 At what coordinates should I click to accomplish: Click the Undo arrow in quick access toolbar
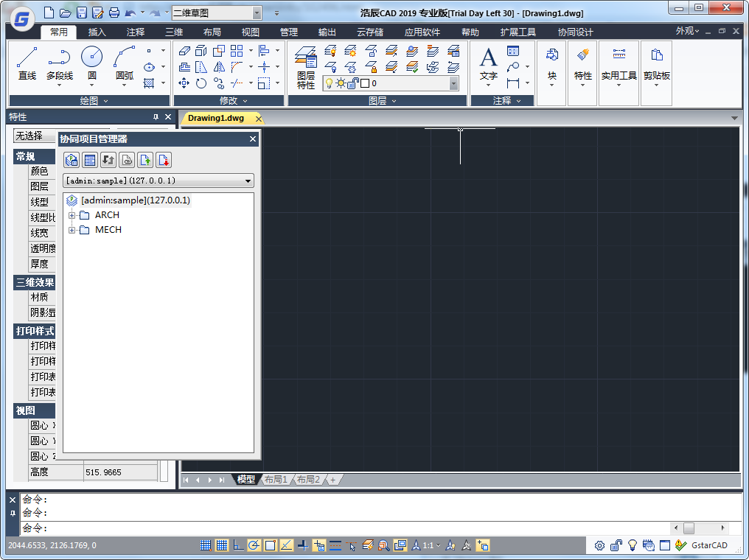click(x=130, y=13)
